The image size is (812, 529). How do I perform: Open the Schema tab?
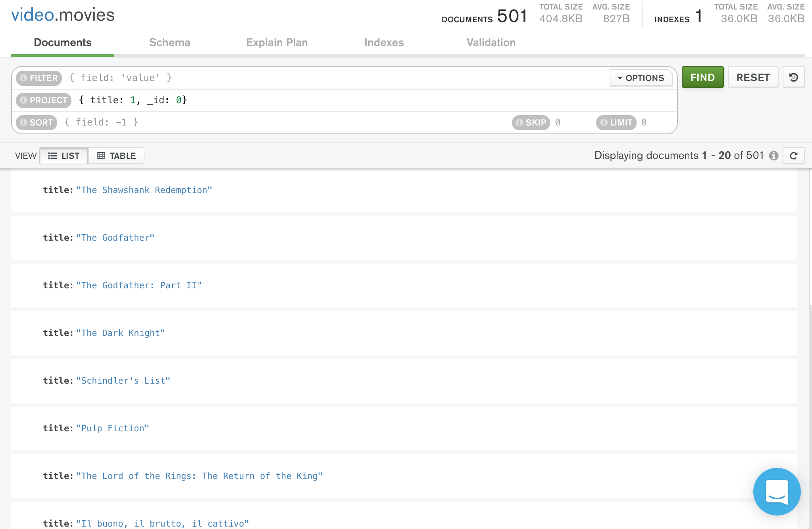pyautogui.click(x=170, y=42)
